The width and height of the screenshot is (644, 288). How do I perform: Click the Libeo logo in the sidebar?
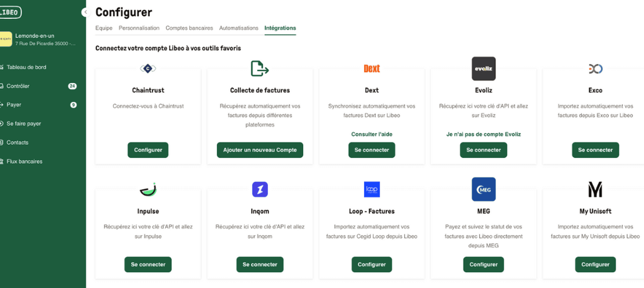click(x=10, y=12)
